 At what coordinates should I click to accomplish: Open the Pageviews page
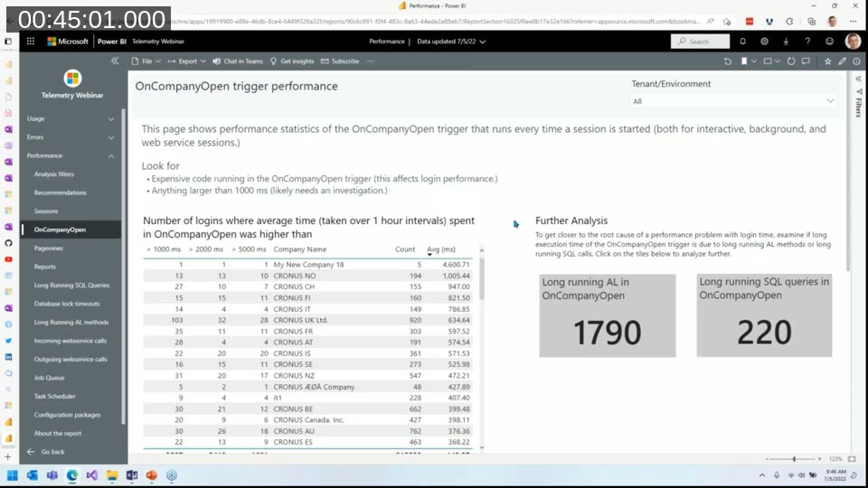pos(49,249)
